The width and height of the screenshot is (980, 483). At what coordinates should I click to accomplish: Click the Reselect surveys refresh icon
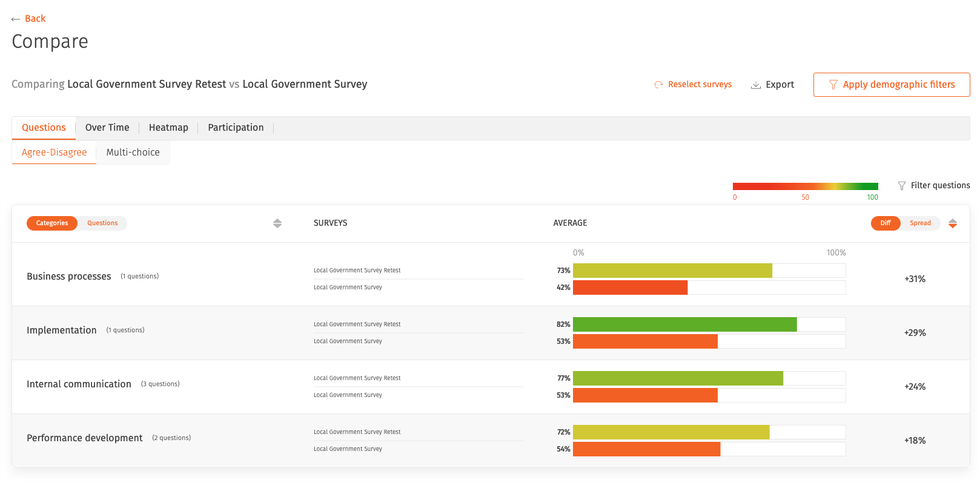(x=658, y=85)
